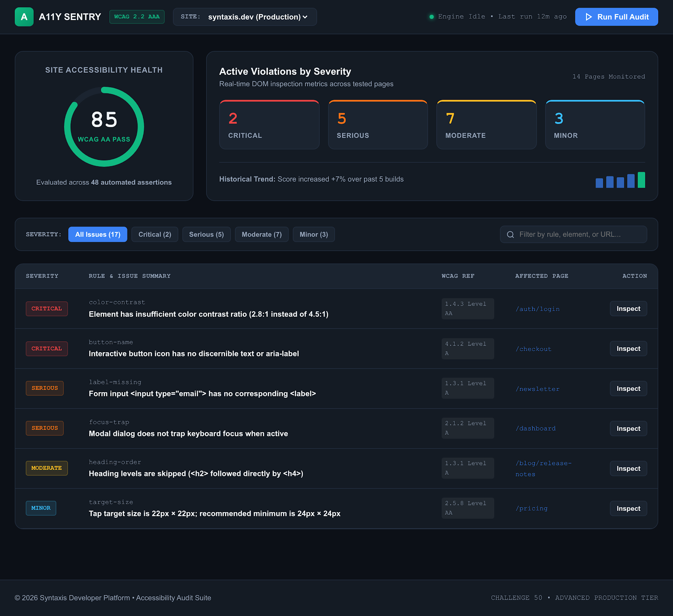
Task: Open the /auth/login page link
Action: point(538,309)
